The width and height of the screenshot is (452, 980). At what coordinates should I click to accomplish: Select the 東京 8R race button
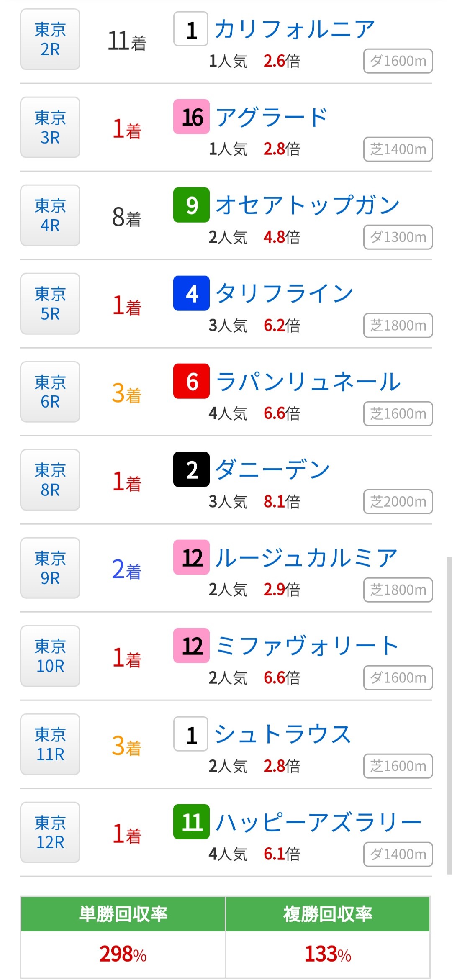tap(50, 480)
